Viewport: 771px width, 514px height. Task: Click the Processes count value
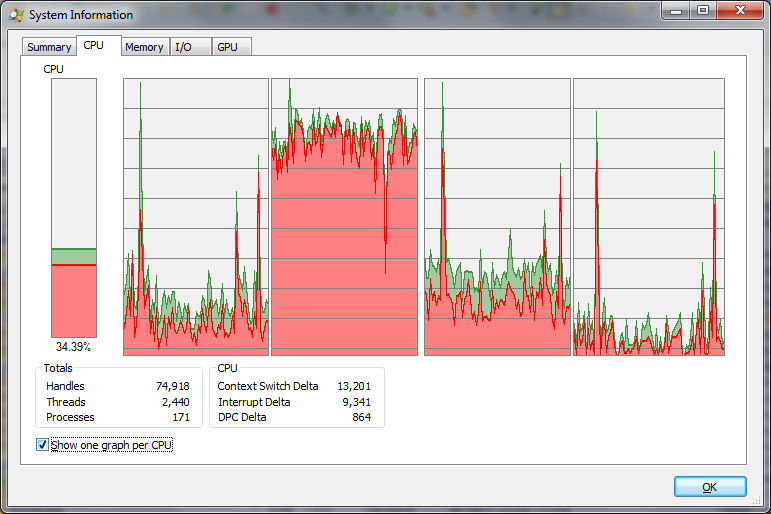(x=180, y=417)
